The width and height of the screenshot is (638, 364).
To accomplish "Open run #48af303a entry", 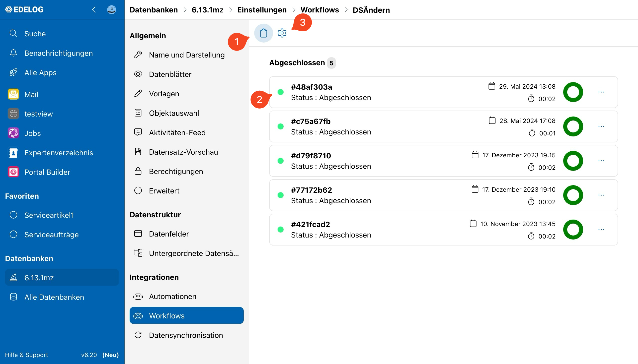I will (443, 92).
